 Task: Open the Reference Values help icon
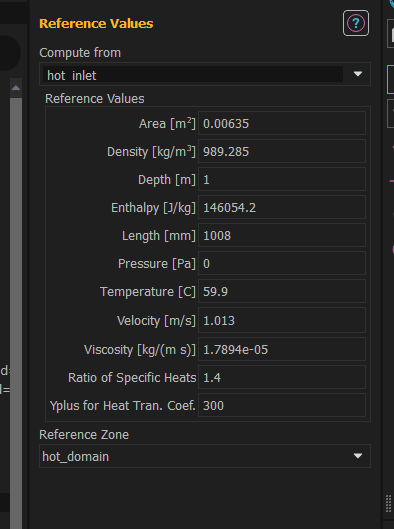(x=356, y=23)
